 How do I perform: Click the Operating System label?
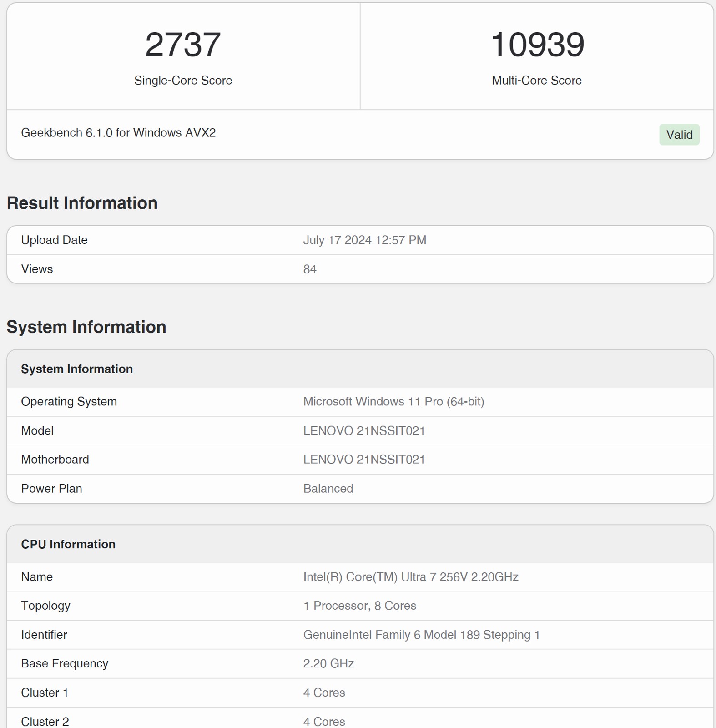[69, 401]
